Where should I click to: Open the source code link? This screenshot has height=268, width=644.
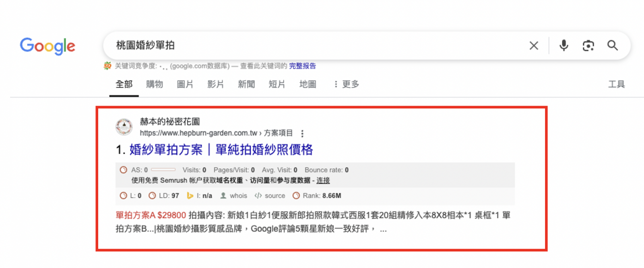coord(275,195)
